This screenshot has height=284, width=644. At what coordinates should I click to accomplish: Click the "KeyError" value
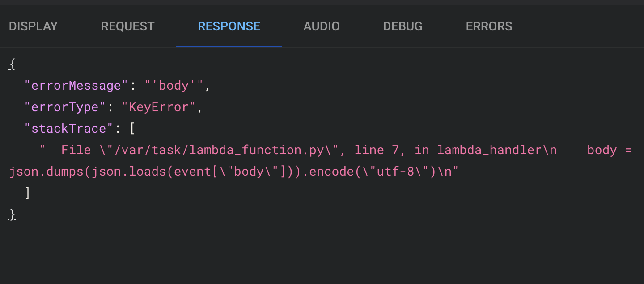(x=159, y=107)
